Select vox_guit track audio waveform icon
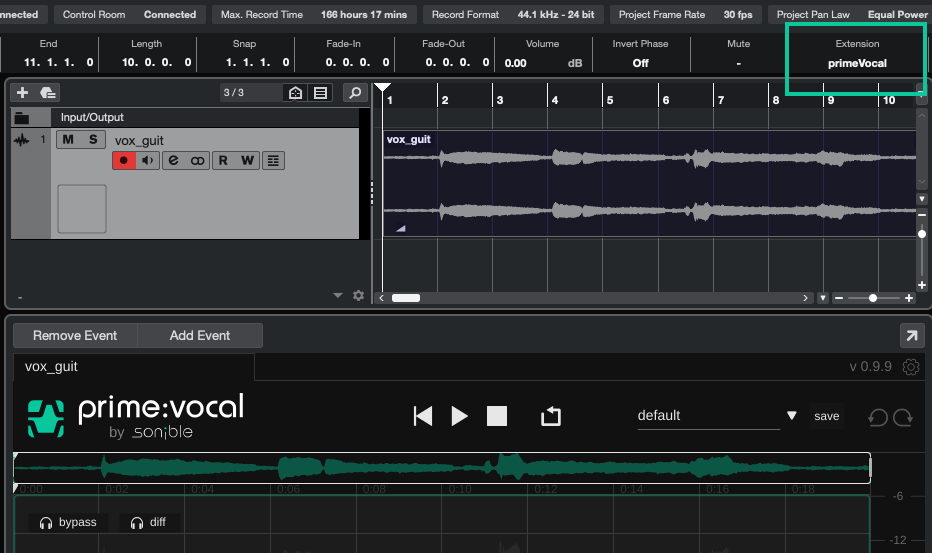 21,140
